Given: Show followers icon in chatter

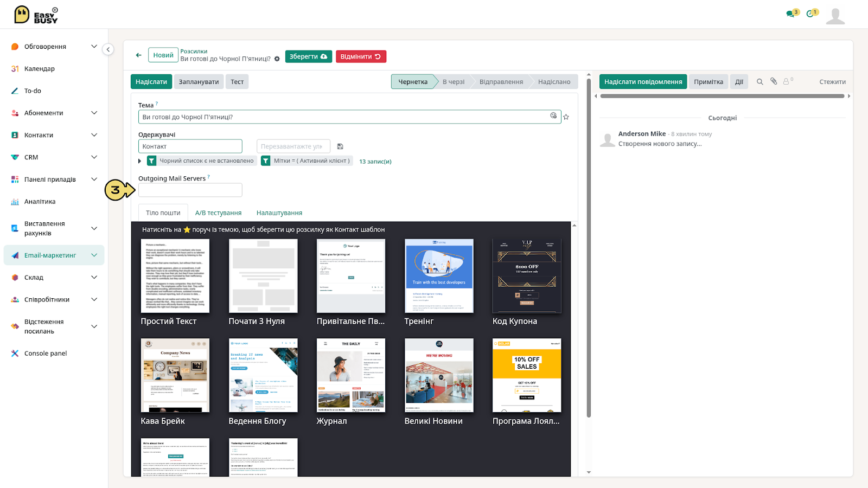Looking at the screenshot, I should pyautogui.click(x=788, y=81).
